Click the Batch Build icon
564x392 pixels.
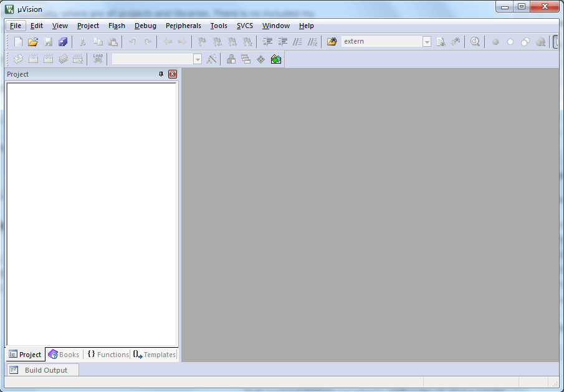click(x=64, y=59)
